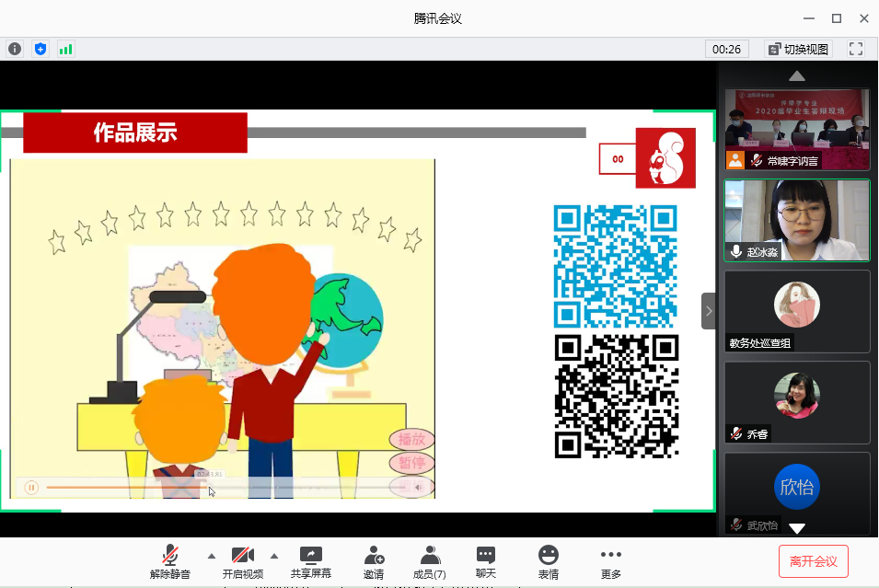Switch layout with 切换视图
Image resolution: width=879 pixels, height=588 pixels.
coord(798,50)
